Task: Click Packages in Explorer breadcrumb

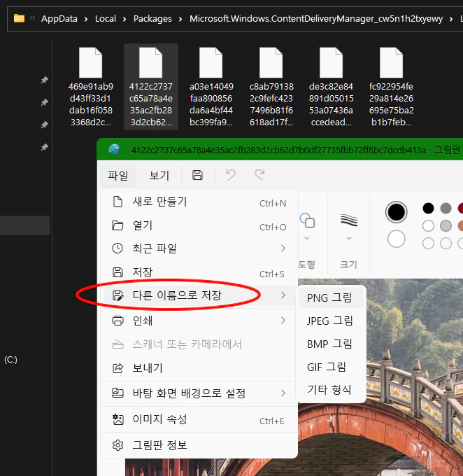Action: point(152,19)
